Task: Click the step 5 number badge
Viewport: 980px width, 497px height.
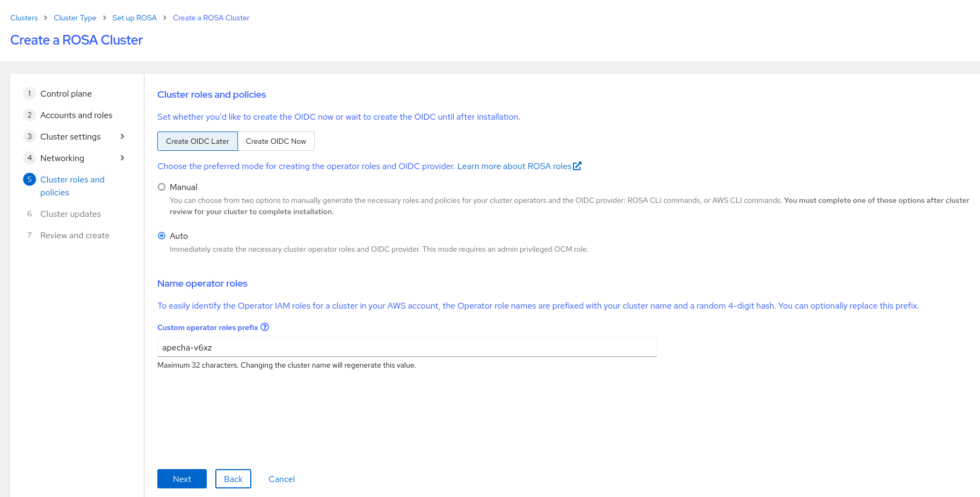Action: pyautogui.click(x=30, y=179)
